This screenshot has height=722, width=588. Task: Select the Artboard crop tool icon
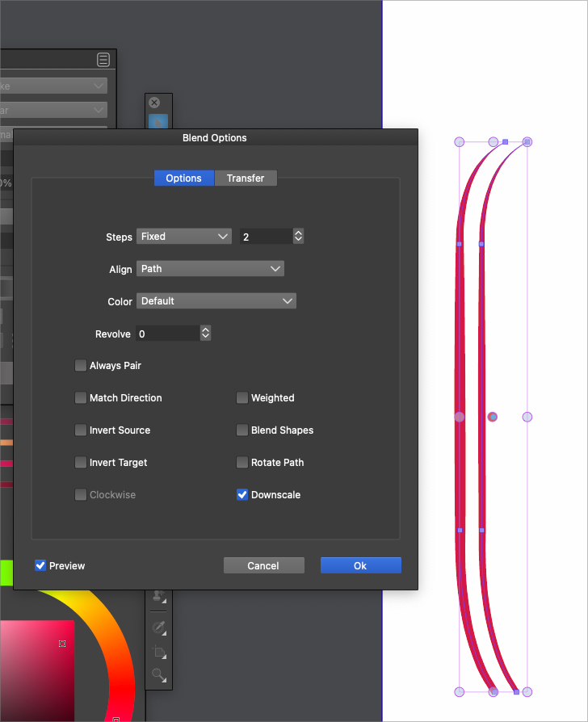(158, 652)
